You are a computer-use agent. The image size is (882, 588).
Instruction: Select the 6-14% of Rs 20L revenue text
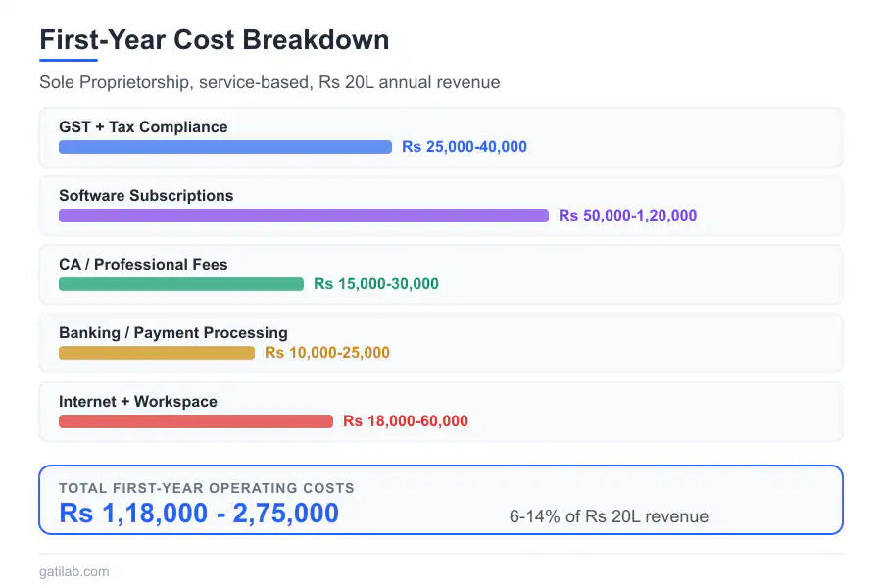(608, 516)
